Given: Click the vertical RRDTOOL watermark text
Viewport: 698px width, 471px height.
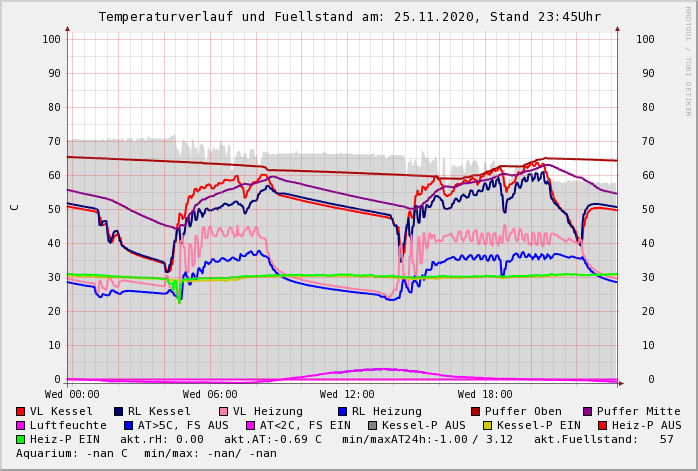Looking at the screenshot, I should click(x=687, y=60).
